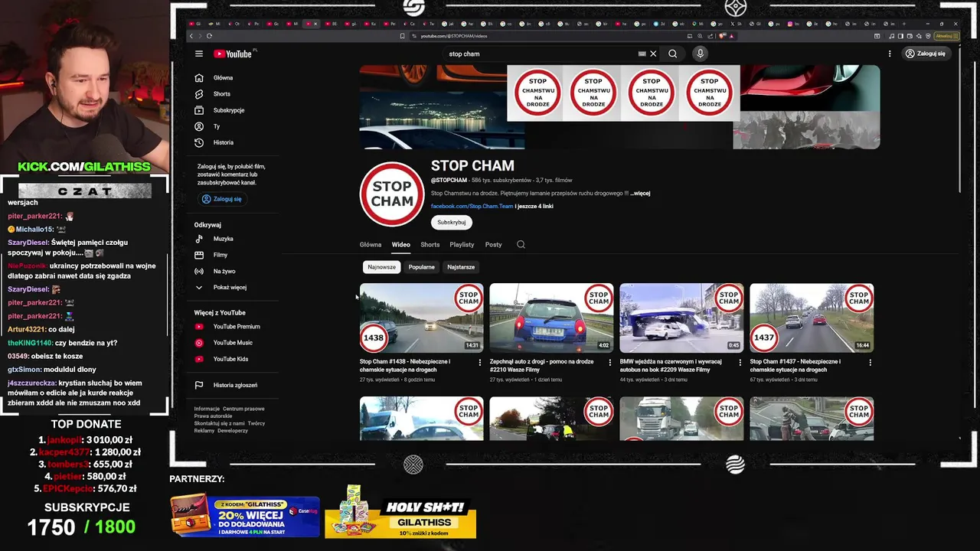Image resolution: width=980 pixels, height=551 pixels.
Task: Open the Reklamy footer link
Action: (204, 431)
